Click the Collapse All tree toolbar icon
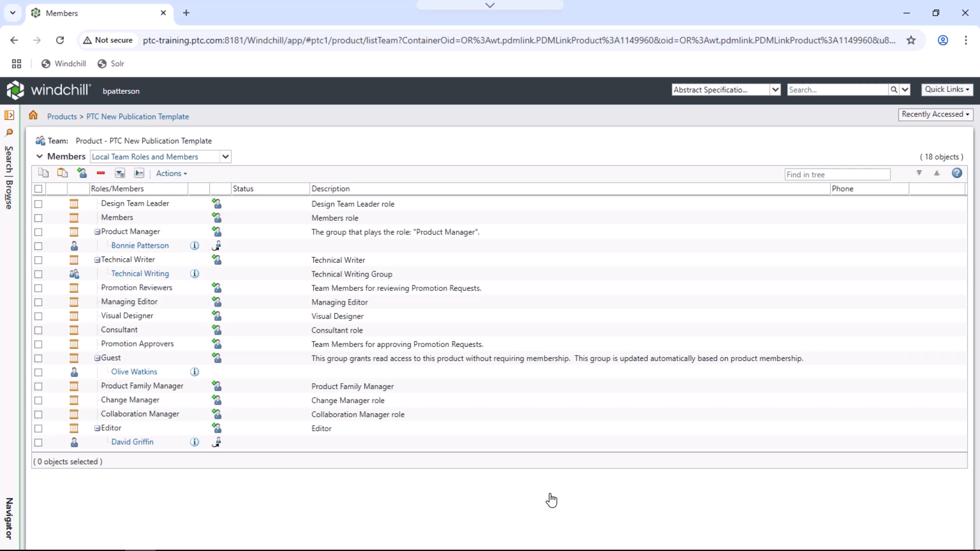The width and height of the screenshot is (980, 551). click(139, 173)
